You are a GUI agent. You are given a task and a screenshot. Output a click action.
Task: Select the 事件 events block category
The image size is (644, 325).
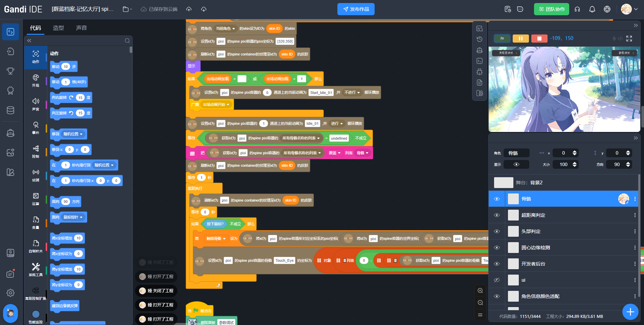[x=36, y=128]
